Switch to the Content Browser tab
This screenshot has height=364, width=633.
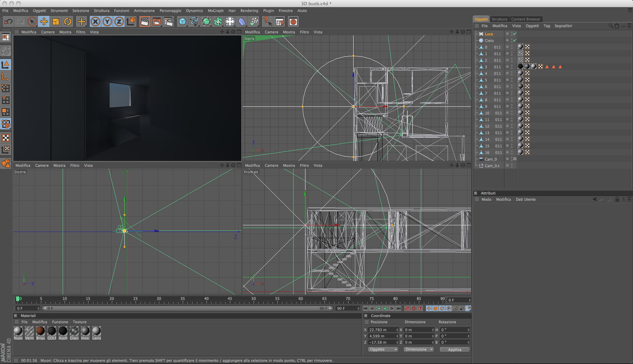(x=525, y=19)
